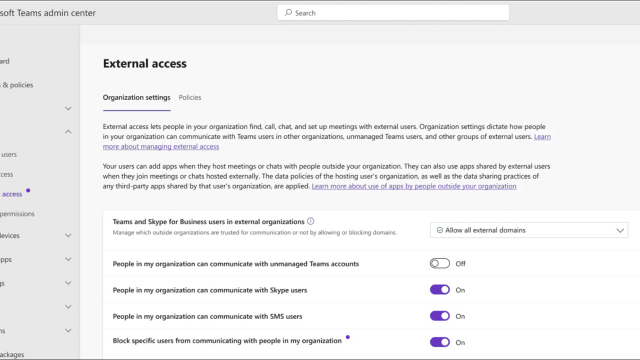Open info icon for external organizations setting
Image resolution: width=640 pixels, height=360 pixels.
click(311, 221)
